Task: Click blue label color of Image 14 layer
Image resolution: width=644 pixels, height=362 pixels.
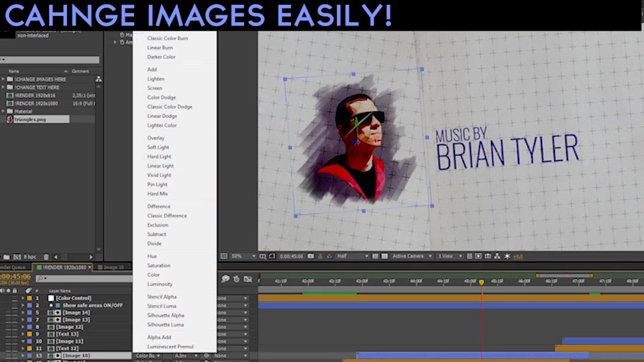Action: tap(30, 312)
